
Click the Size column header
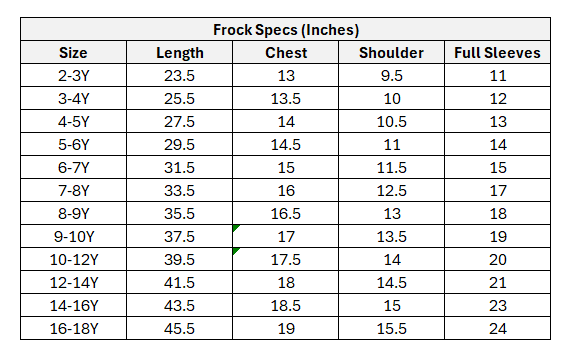[73, 52]
